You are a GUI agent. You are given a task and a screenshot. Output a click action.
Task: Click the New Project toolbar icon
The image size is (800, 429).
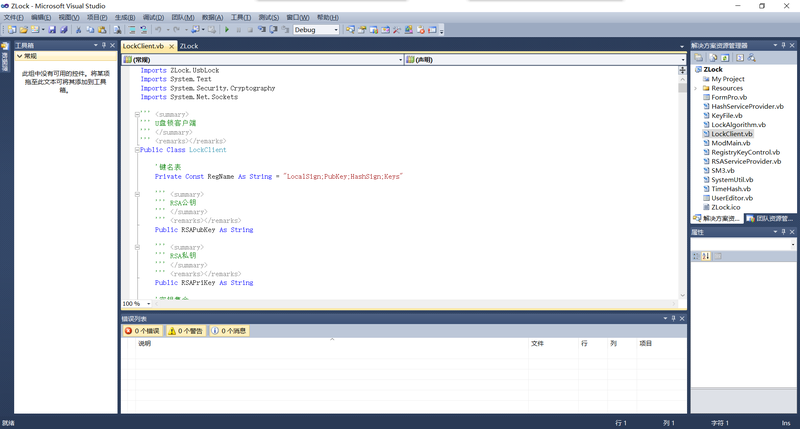[x=12, y=30]
